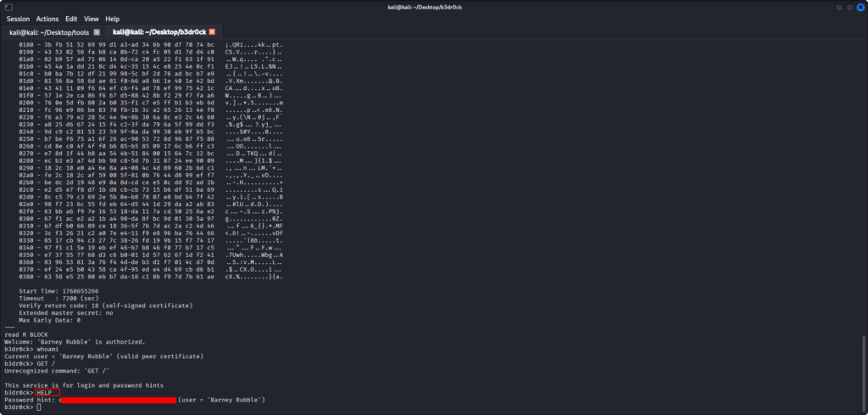The width and height of the screenshot is (868, 415).
Task: Open the Actions menu
Action: tap(47, 19)
